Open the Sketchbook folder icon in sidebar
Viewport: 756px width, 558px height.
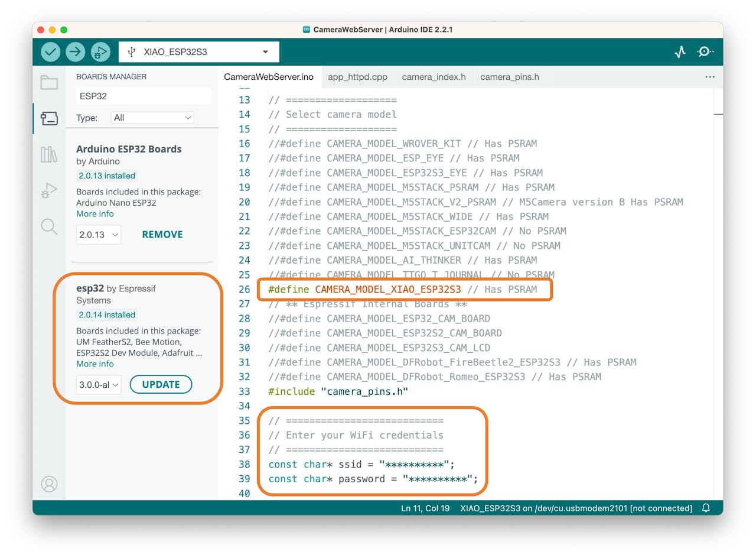(x=49, y=83)
